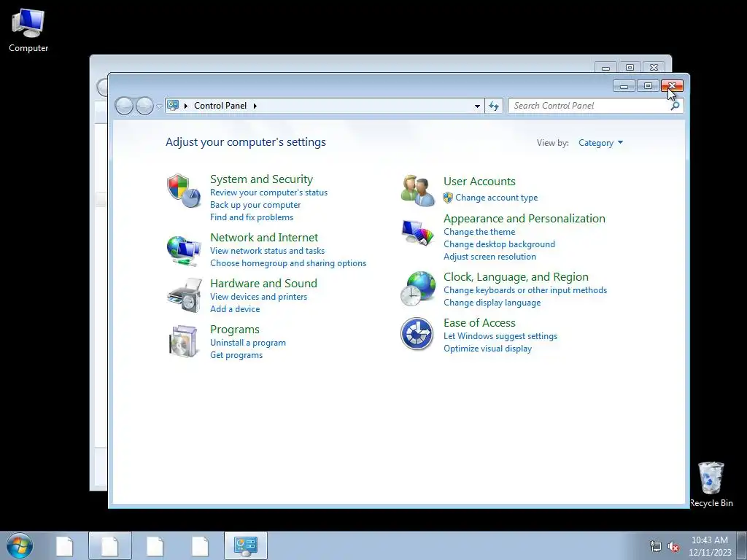Click Add a device link
The image size is (747, 560).
tap(235, 309)
